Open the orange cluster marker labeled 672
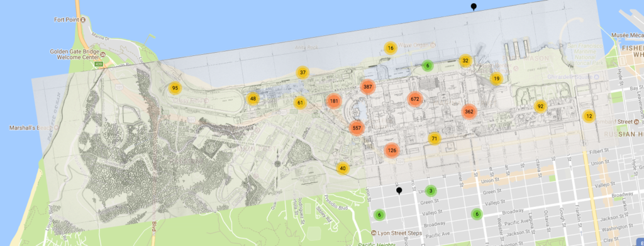 point(415,99)
